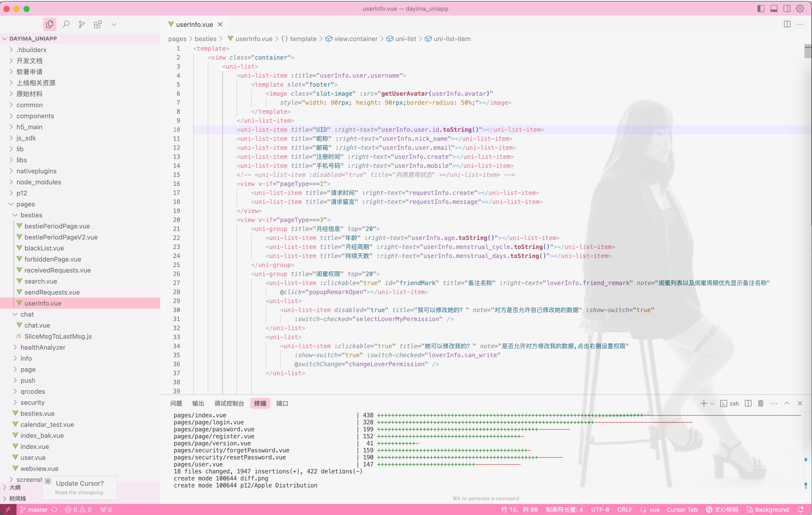Viewport: 812px width, 515px height.
Task: Toggle the bottom panel layout button
Action: click(x=774, y=9)
